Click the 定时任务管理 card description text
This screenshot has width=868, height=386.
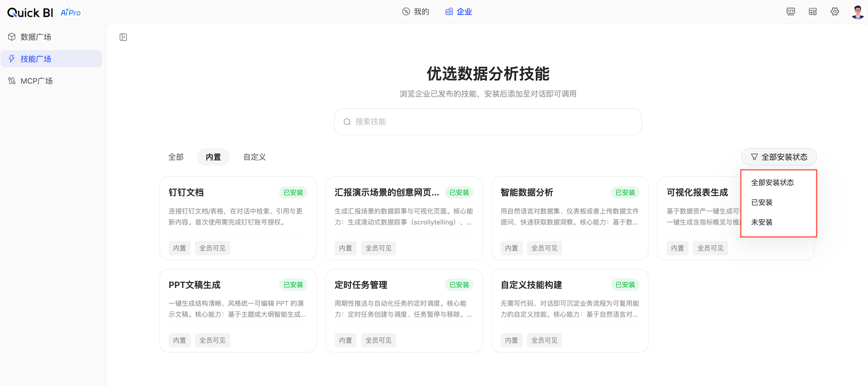pyautogui.click(x=403, y=309)
